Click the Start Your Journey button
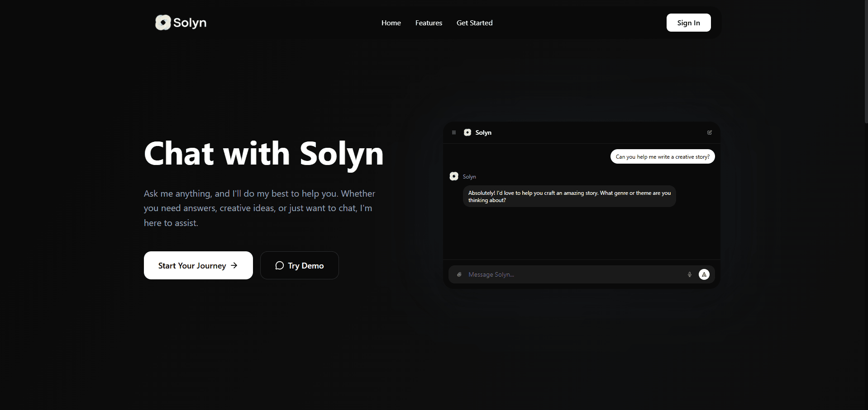 pyautogui.click(x=198, y=265)
